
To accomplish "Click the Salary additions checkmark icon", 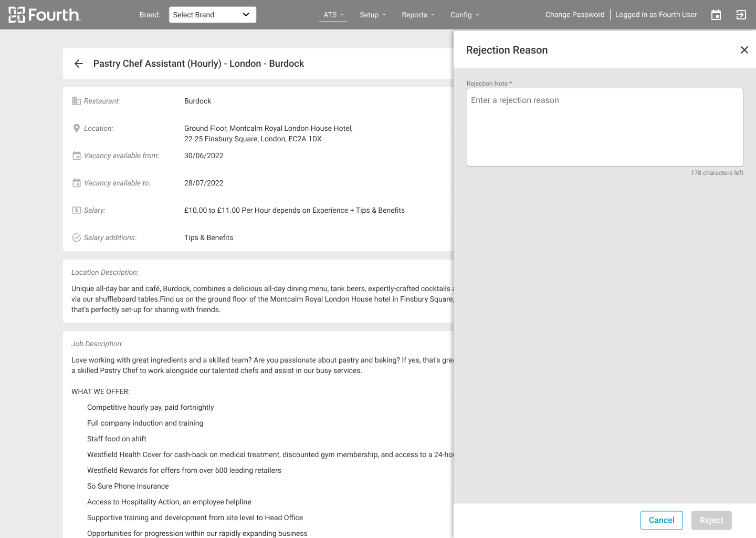I will tap(77, 237).
